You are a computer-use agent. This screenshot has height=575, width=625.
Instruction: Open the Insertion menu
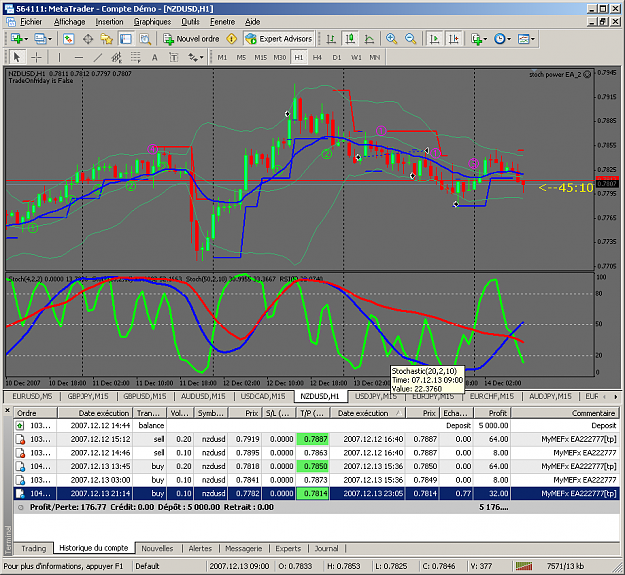(109, 22)
